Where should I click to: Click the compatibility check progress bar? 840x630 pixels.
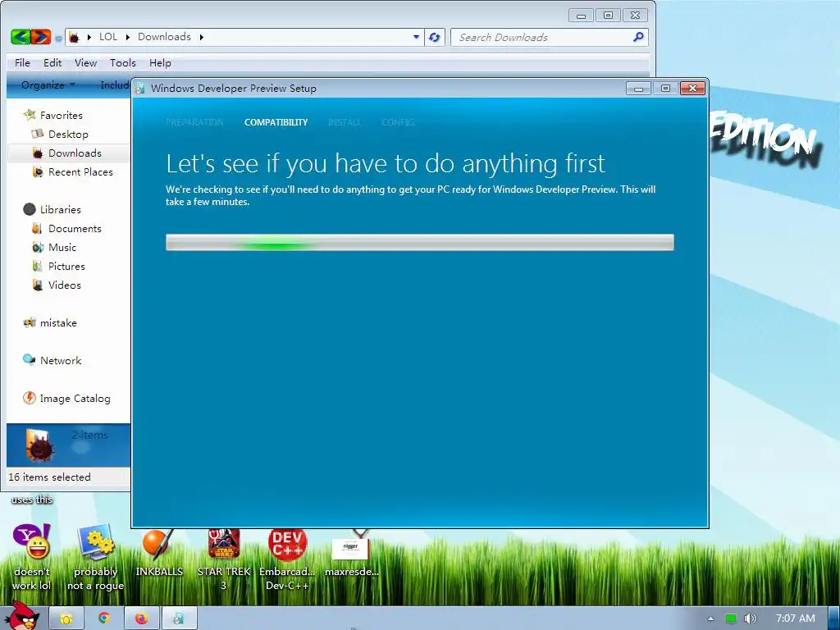click(x=420, y=242)
